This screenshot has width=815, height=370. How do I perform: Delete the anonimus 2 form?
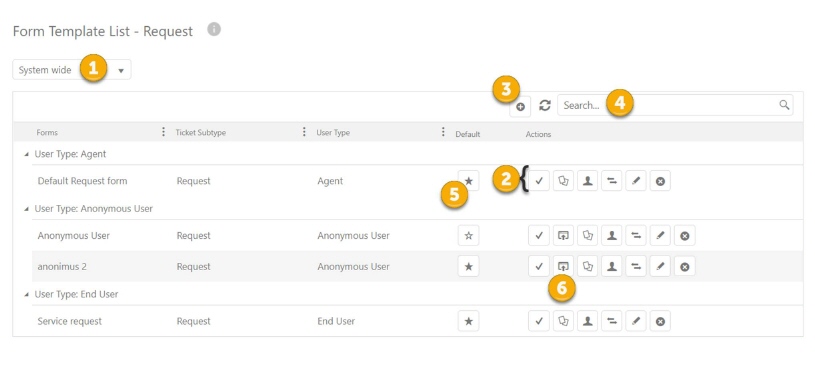pyautogui.click(x=685, y=267)
